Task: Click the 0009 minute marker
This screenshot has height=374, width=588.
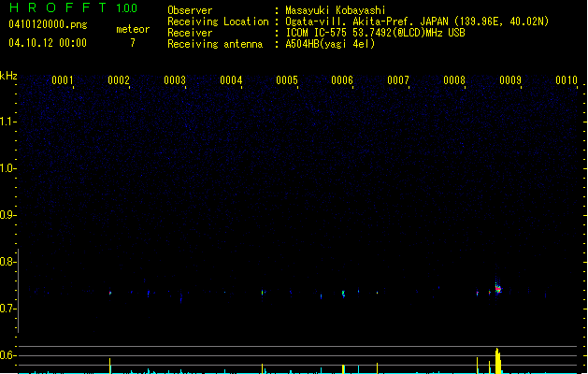Action: 510,80
